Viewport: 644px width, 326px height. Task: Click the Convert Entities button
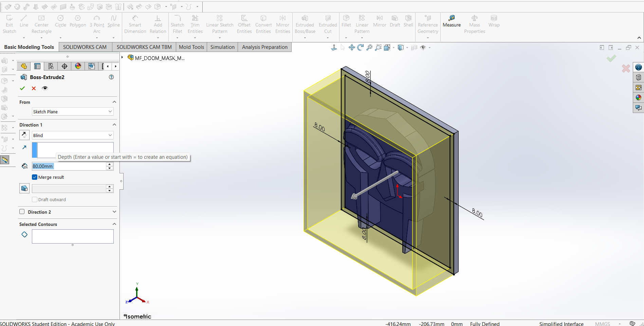coord(263,24)
